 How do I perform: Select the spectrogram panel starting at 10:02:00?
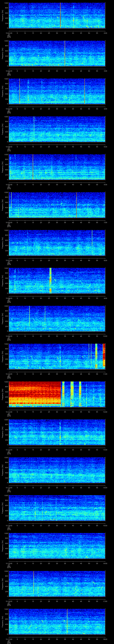click(x=57, y=53)
